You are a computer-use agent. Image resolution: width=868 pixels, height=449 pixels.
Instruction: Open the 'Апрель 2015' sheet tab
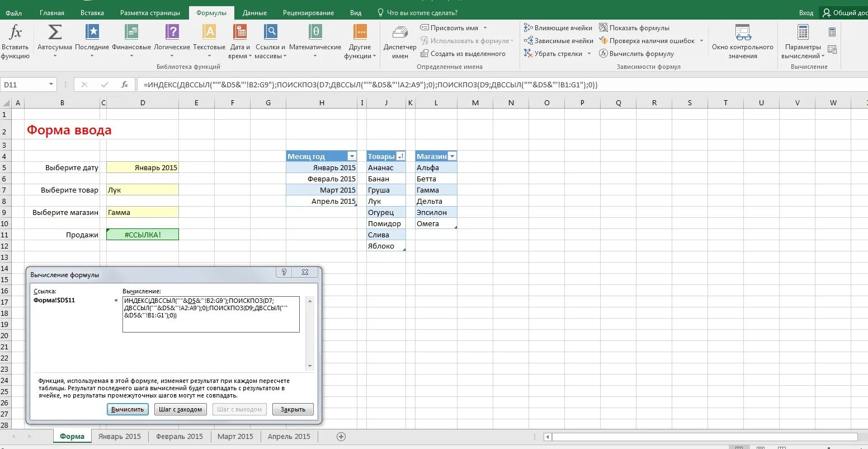pyautogui.click(x=289, y=437)
